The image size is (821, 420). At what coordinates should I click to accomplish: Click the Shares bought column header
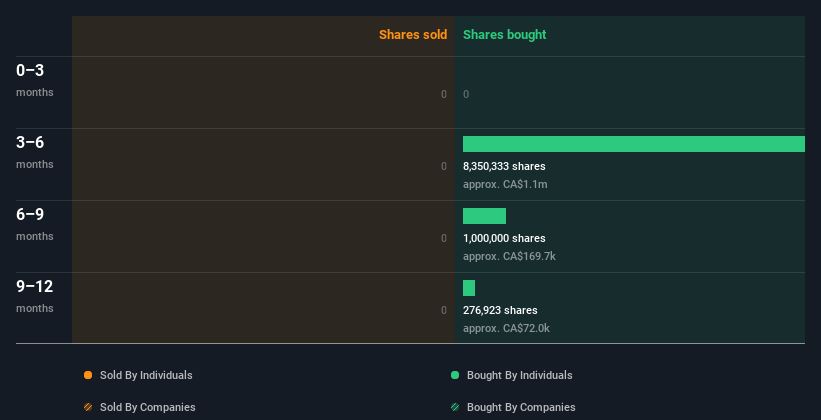pos(504,35)
